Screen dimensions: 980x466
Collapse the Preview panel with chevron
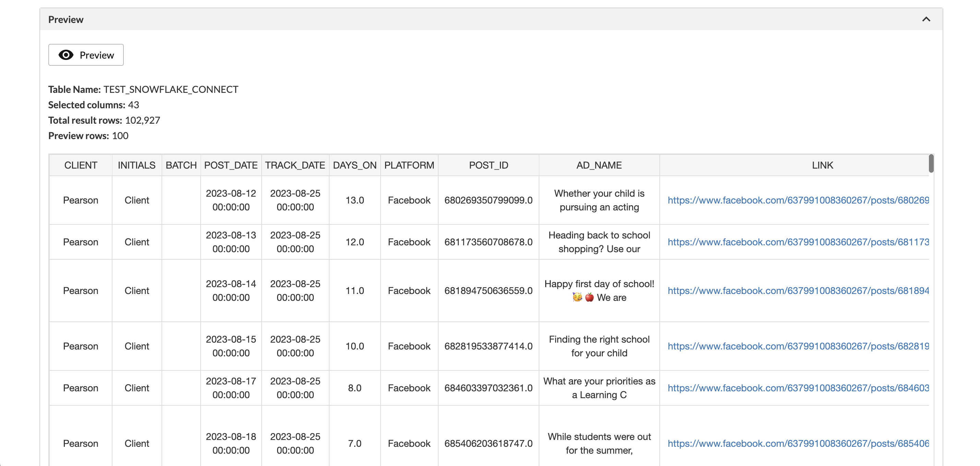(x=926, y=20)
